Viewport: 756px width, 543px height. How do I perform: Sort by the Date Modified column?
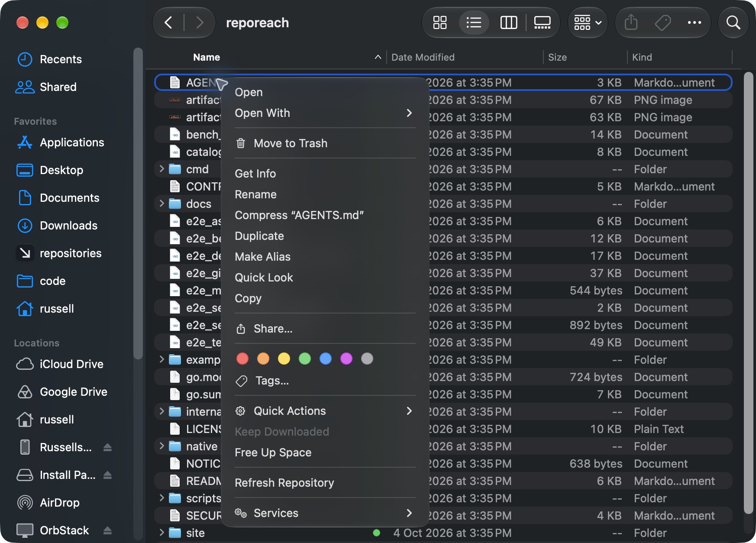465,57
